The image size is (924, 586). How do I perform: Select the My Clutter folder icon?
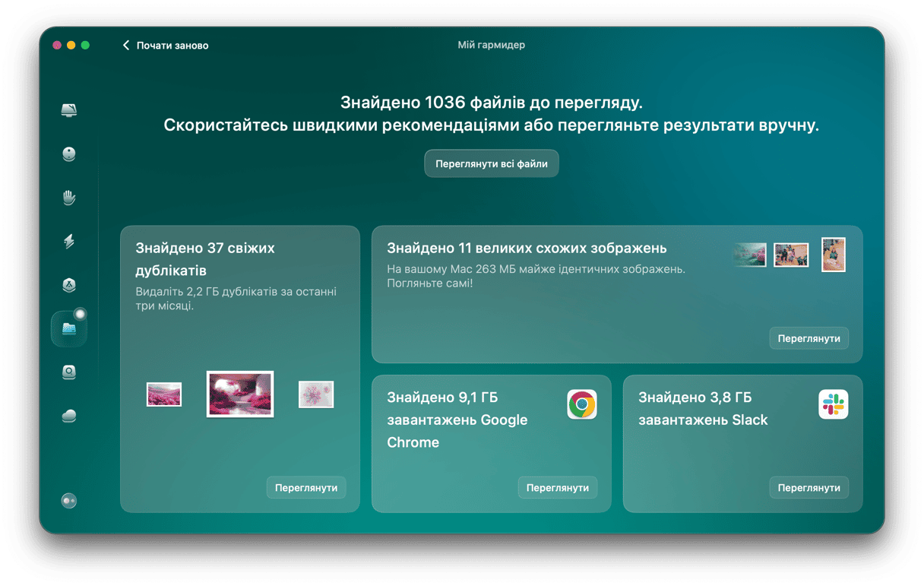[69, 329]
